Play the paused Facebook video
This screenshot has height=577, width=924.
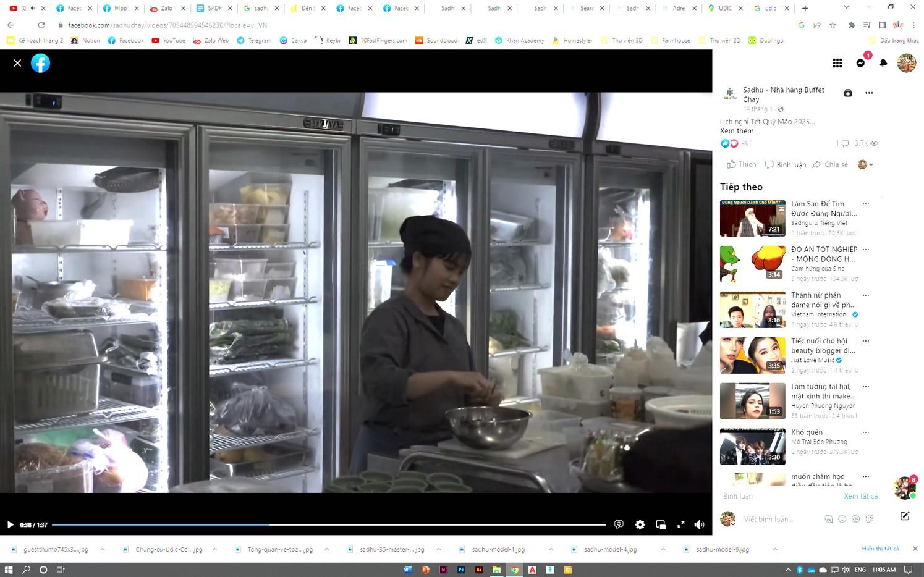pyautogui.click(x=10, y=524)
